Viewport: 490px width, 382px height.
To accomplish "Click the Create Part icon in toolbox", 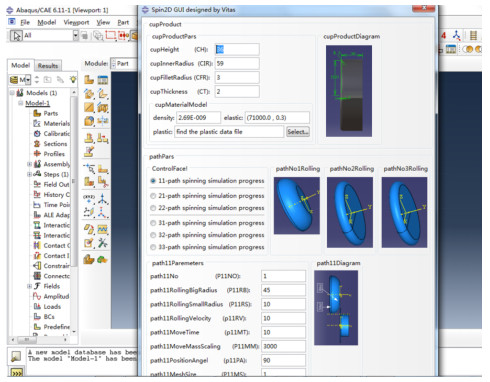I will tap(89, 80).
